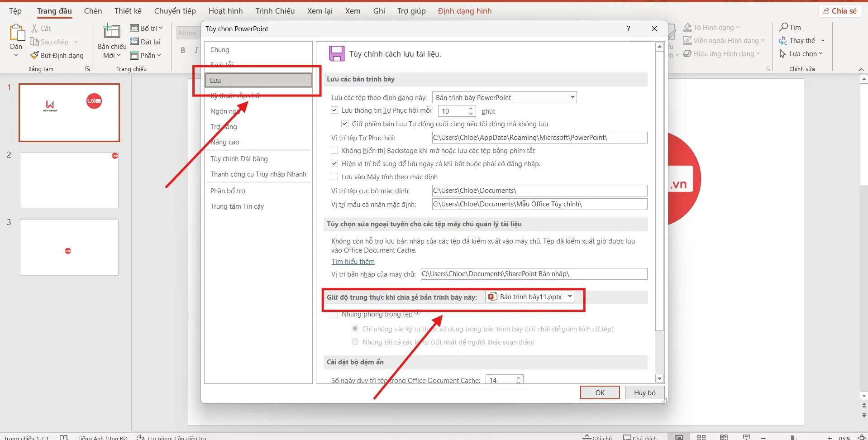This screenshot has width=868, height=440.
Task: Switch to the Thiết kế ribbon tab
Action: click(x=128, y=11)
